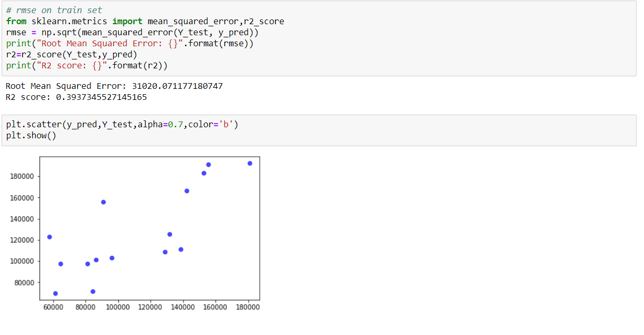
Task: Click the scatter plot output image
Action: click(134, 233)
